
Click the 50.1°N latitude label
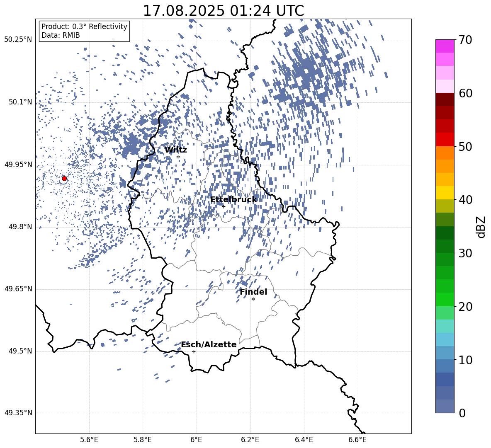click(x=21, y=102)
